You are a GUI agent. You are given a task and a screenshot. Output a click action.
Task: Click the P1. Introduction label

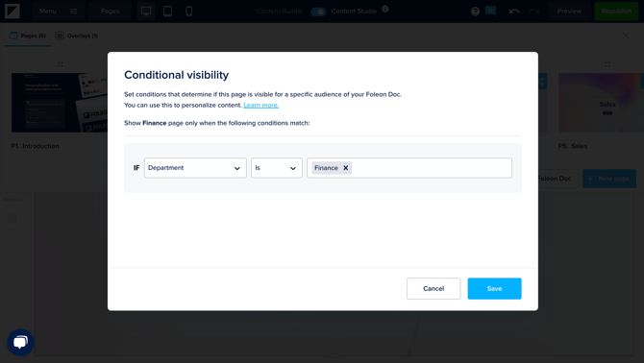[x=35, y=146]
